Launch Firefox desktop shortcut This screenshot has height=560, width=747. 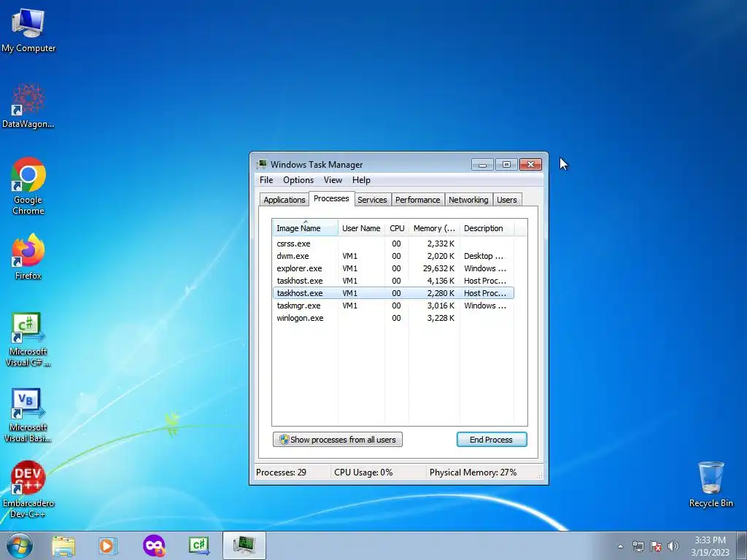click(28, 256)
